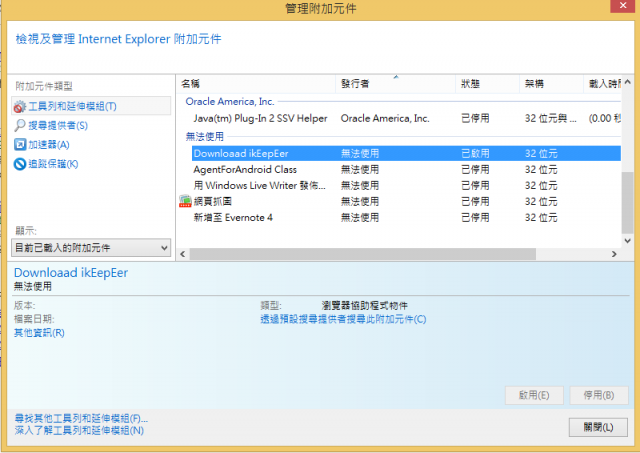Select the Windows Live Writer add-on row
Screen dimensions: 640x453
[406, 185]
